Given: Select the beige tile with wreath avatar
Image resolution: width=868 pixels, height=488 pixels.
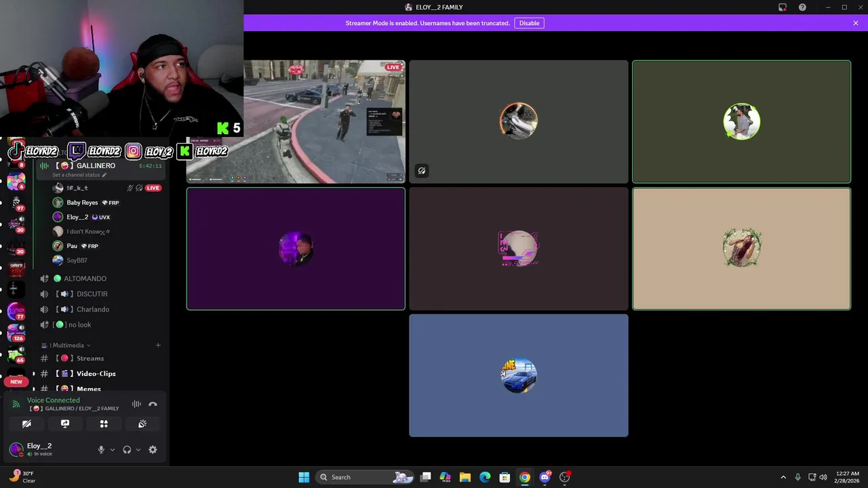Looking at the screenshot, I should 741,249.
